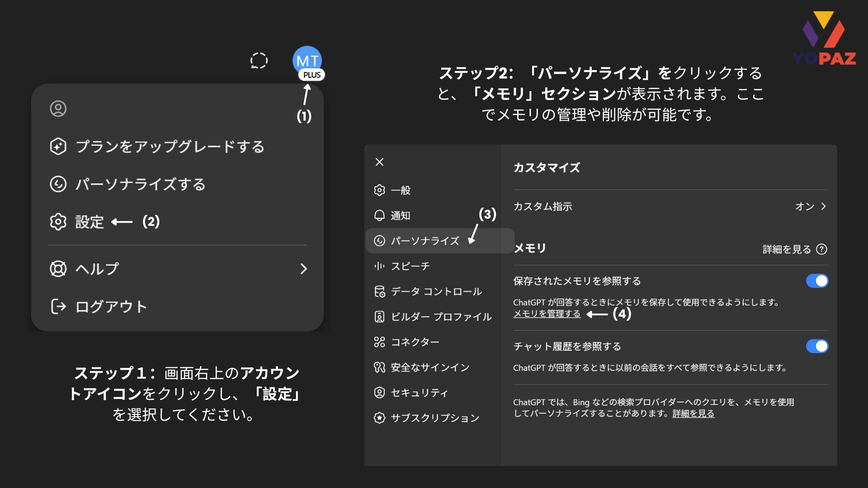
Task: Click the subscription icon beside サブスクリプション
Action: (379, 418)
